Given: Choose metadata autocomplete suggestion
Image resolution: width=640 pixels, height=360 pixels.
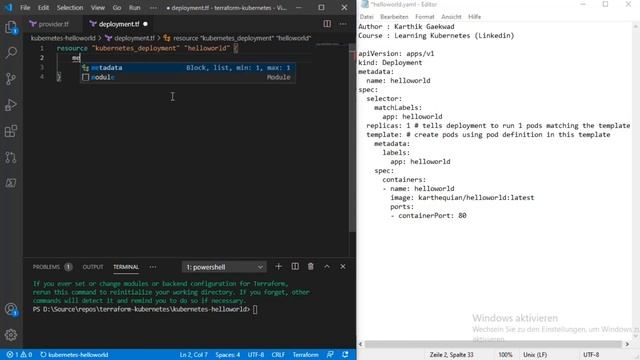Looking at the screenshot, I should click(188, 68).
